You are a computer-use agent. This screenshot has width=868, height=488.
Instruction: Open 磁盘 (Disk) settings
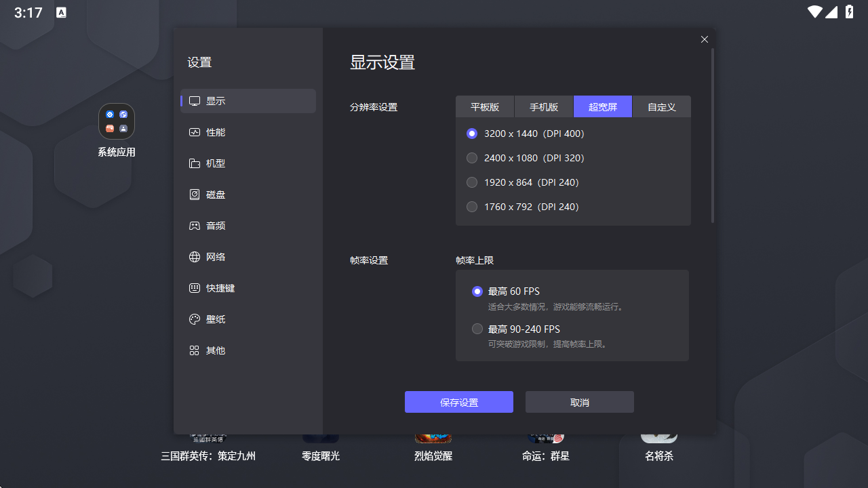pos(214,195)
